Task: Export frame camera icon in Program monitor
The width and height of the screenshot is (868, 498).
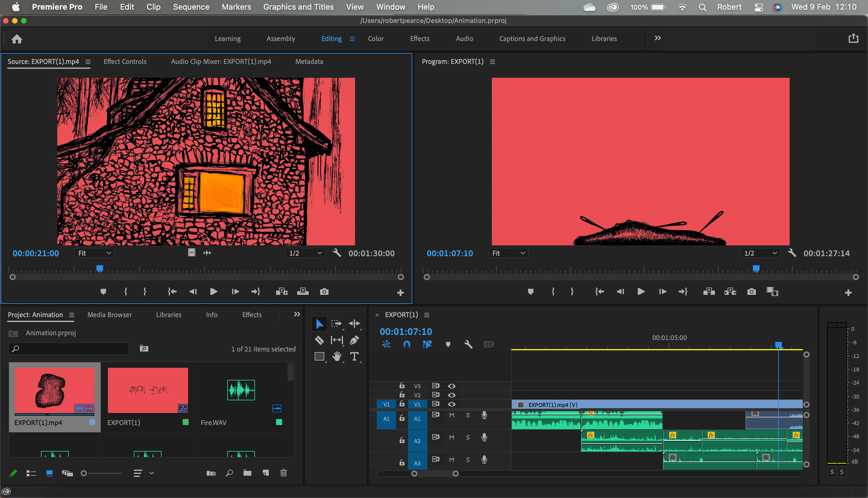Action: [x=751, y=292]
